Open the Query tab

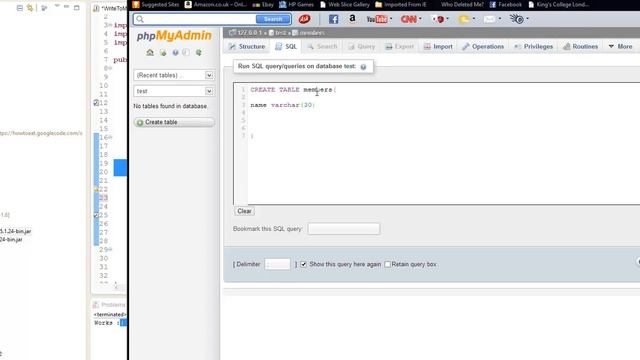coord(362,47)
